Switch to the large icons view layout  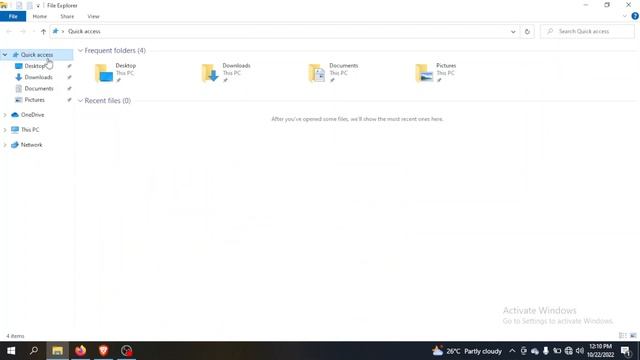(x=633, y=336)
